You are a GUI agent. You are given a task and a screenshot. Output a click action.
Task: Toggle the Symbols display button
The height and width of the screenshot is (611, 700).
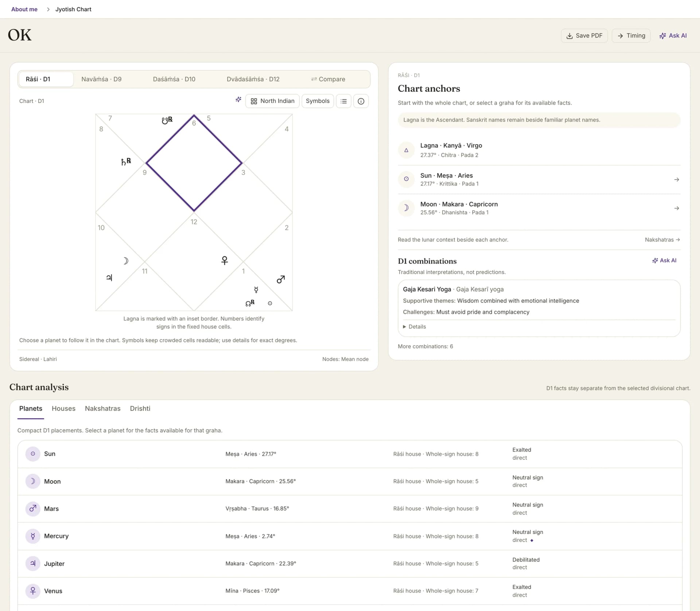click(x=318, y=101)
